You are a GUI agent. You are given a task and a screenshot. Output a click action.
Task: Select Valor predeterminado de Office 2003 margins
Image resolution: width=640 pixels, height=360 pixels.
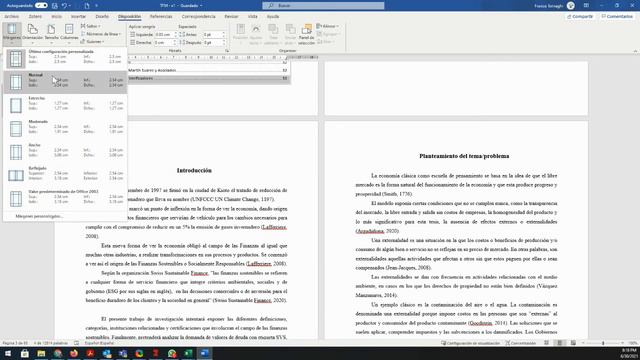(65, 198)
